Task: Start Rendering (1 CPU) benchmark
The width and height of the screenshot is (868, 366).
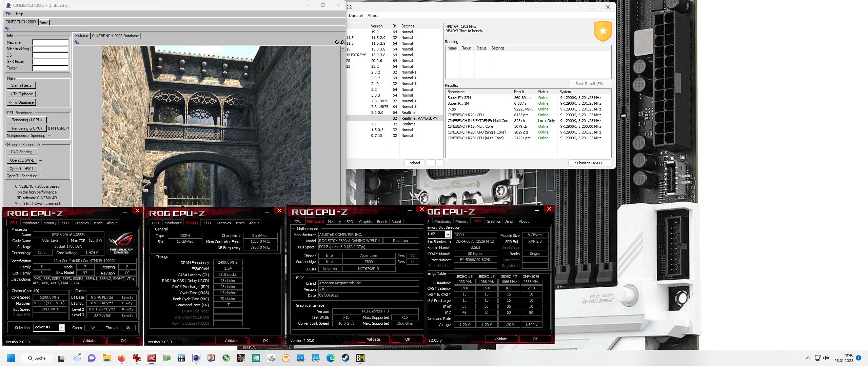Action: click(x=26, y=120)
